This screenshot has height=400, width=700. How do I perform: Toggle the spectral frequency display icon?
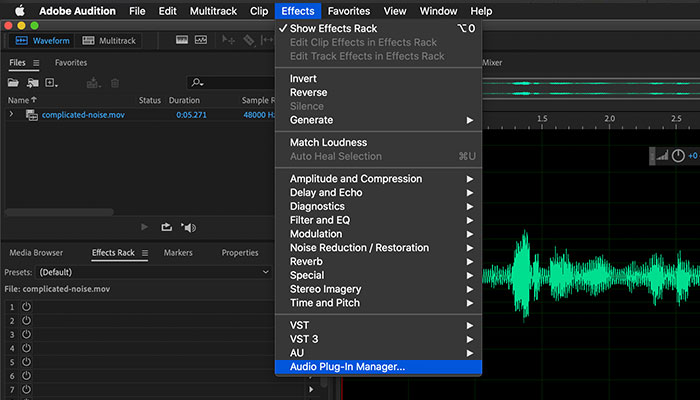182,40
